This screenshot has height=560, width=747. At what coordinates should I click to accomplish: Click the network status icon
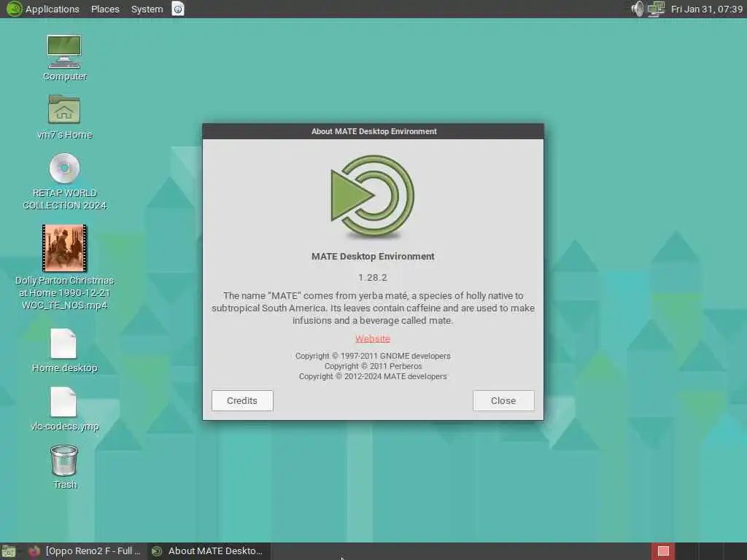656,9
